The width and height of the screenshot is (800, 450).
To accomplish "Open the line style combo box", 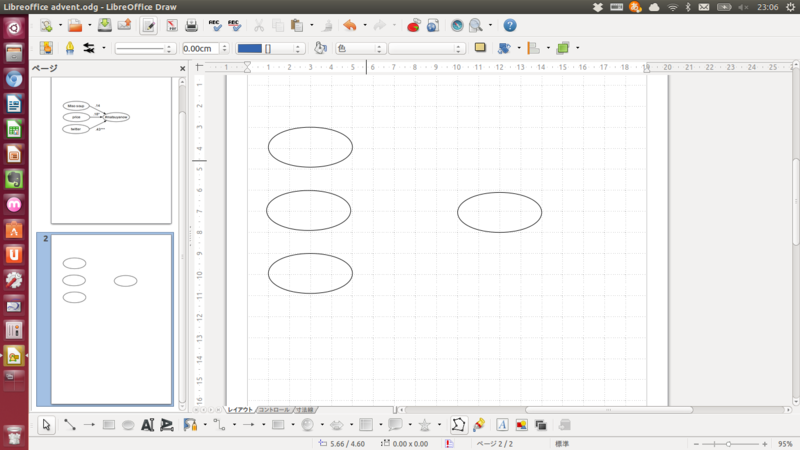I will tap(145, 48).
